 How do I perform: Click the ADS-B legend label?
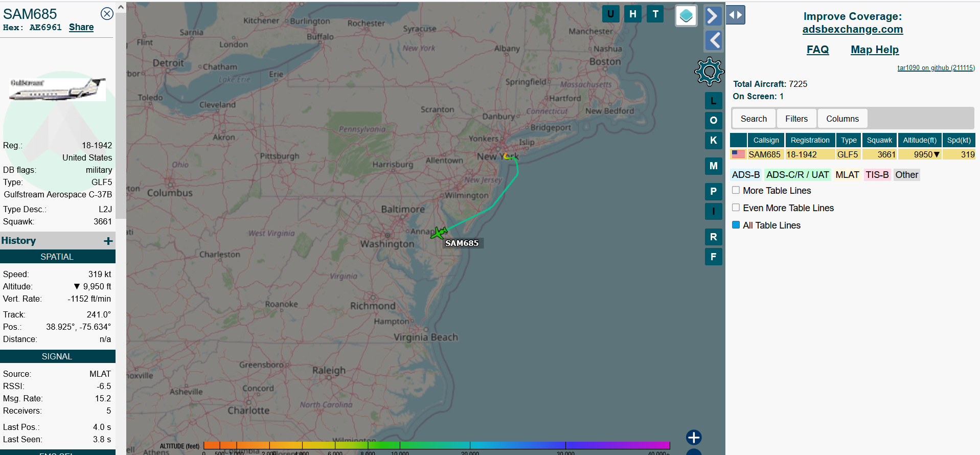(x=745, y=175)
